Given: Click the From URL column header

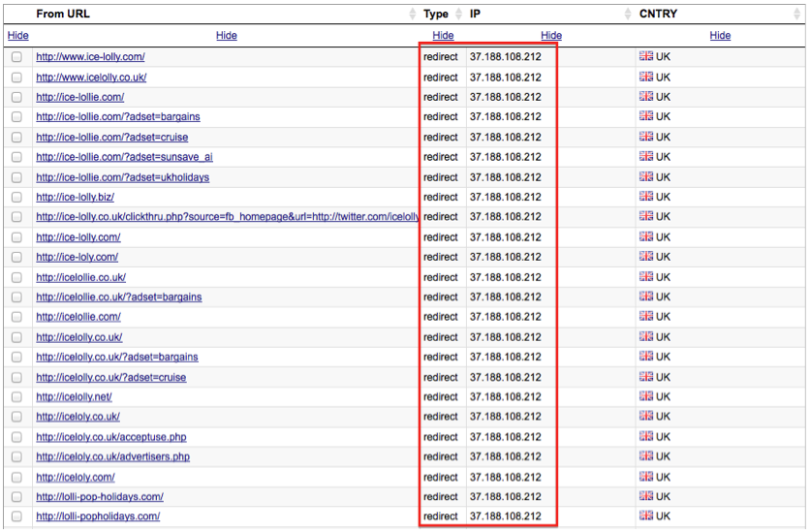Looking at the screenshot, I should (x=63, y=14).
